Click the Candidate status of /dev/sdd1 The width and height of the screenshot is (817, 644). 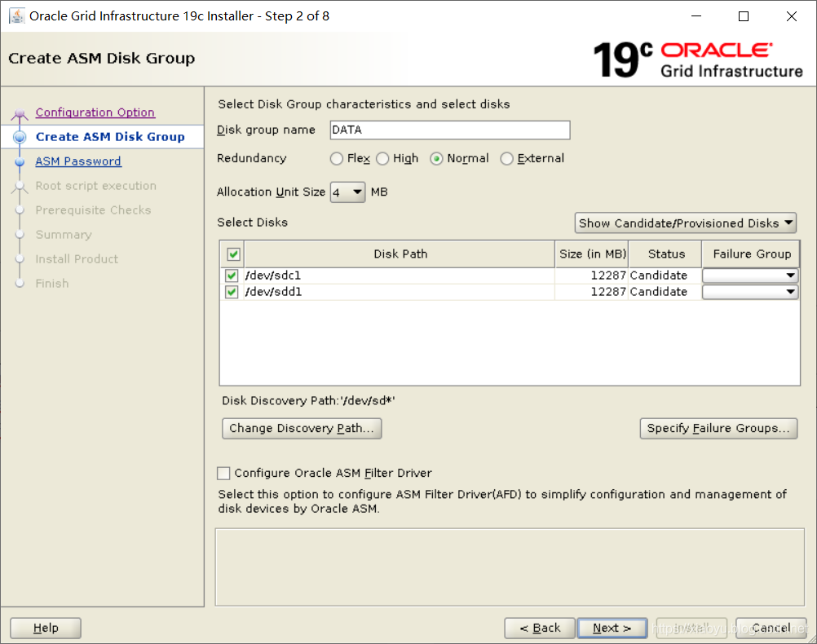coord(665,292)
